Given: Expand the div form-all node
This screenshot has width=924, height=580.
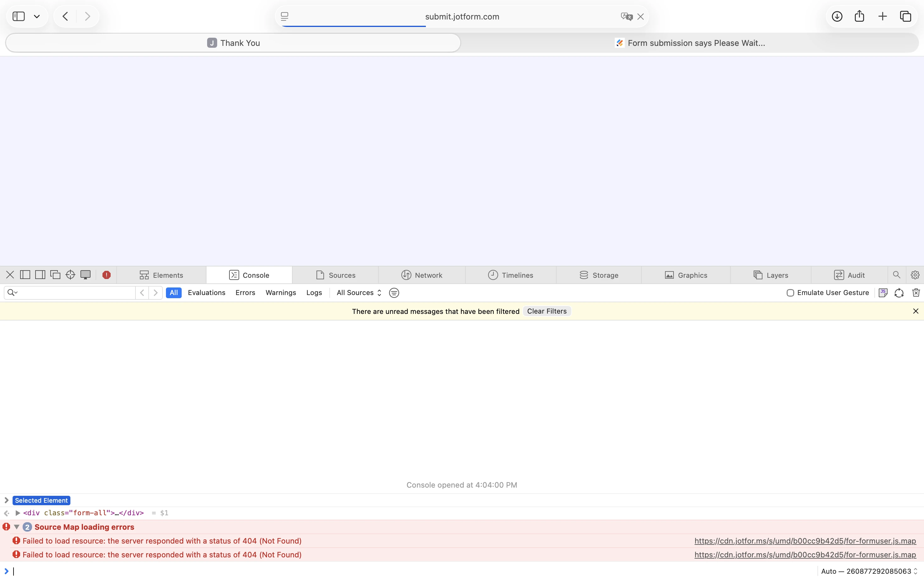Looking at the screenshot, I should (18, 513).
